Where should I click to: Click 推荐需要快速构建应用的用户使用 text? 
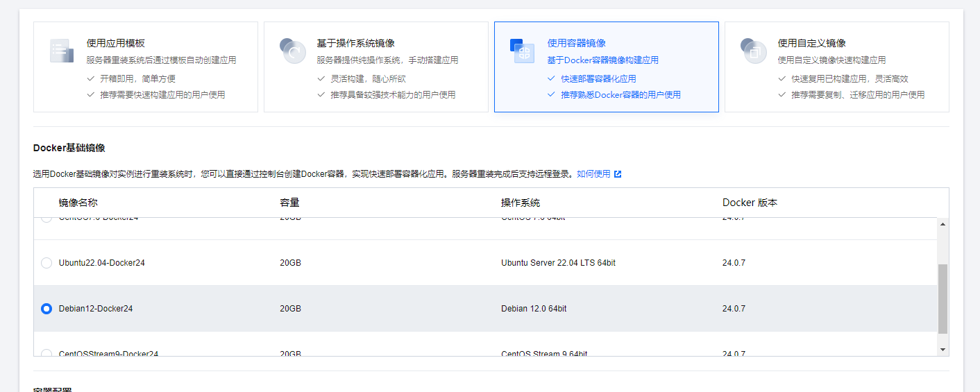point(163,95)
